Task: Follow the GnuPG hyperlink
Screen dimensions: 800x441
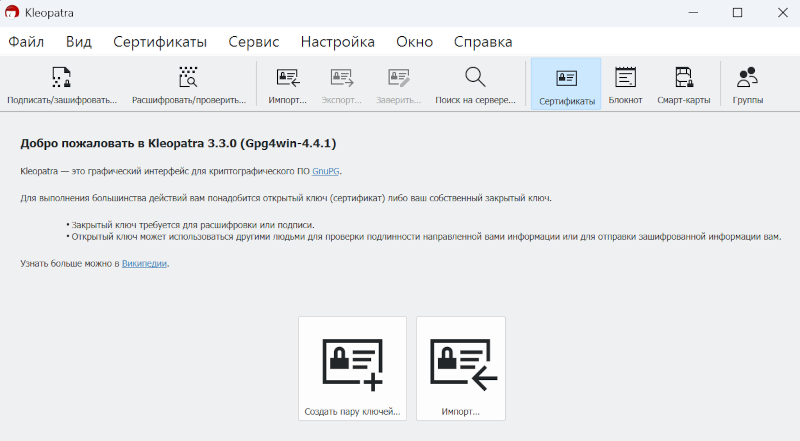Action: coord(326,172)
